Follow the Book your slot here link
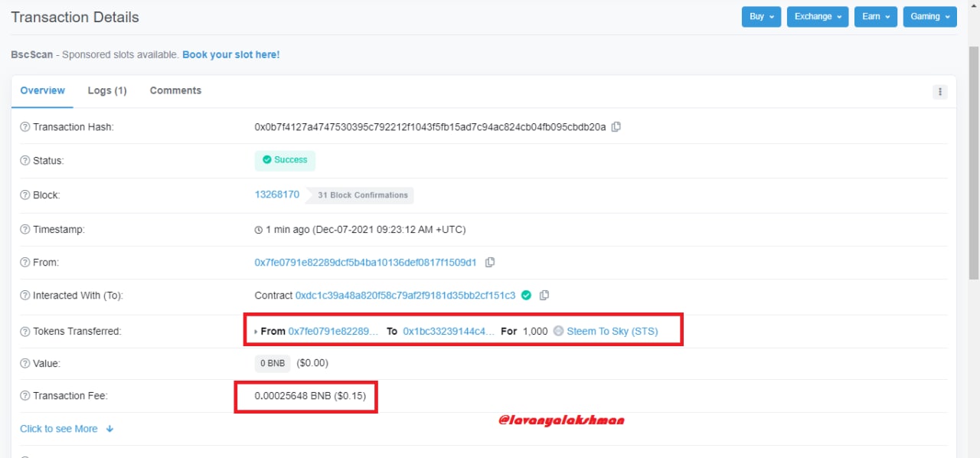Viewport: 980px width, 458px height. click(230, 55)
